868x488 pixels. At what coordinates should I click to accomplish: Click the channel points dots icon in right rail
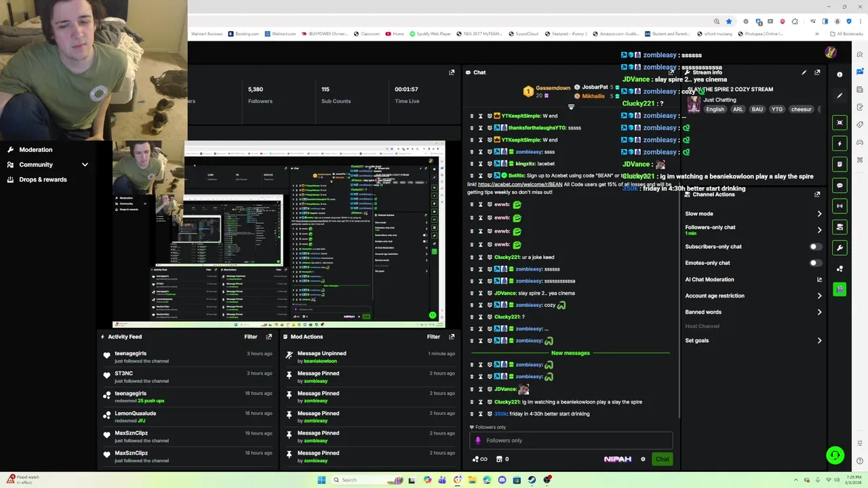[x=840, y=269]
